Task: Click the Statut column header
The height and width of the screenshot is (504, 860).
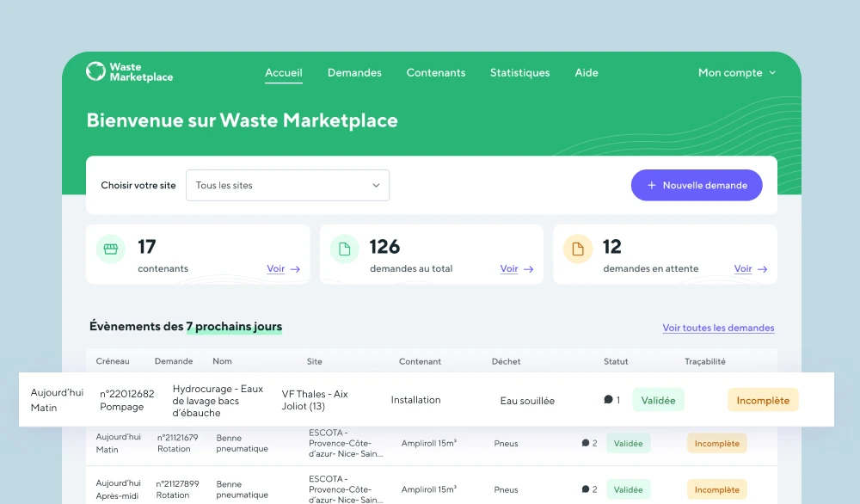Action: click(616, 361)
